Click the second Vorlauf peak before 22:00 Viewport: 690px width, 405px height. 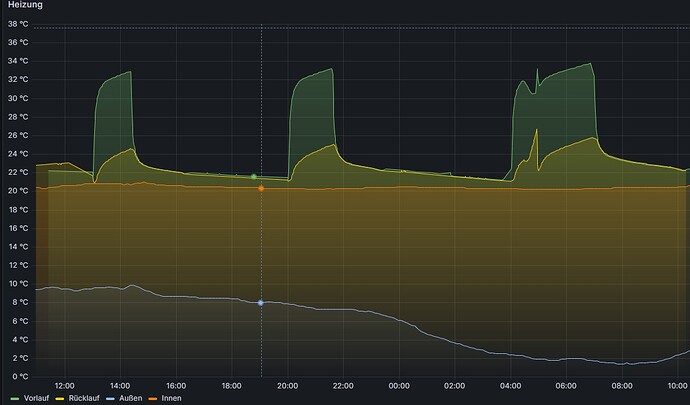pos(330,69)
